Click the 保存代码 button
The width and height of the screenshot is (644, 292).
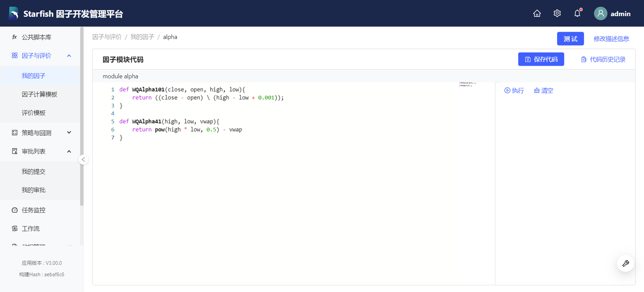(x=541, y=59)
